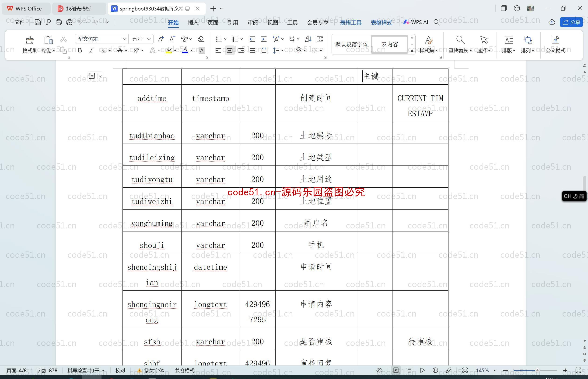The image size is (588, 379).
Task: Open the 文件 menu
Action: (x=16, y=22)
